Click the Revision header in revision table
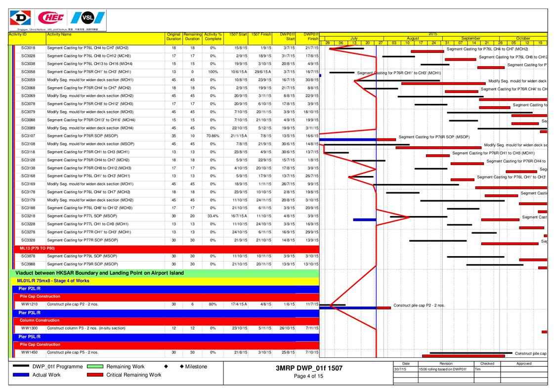 pos(446,364)
